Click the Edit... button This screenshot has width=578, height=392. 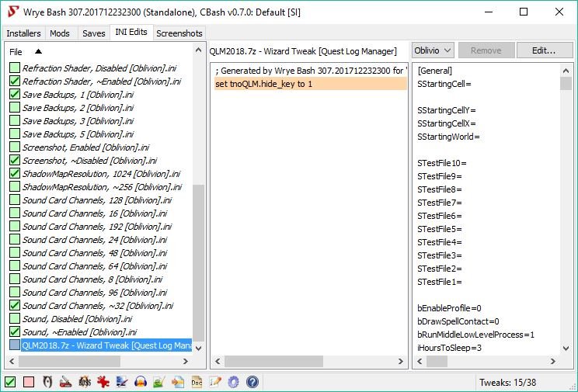coord(545,50)
